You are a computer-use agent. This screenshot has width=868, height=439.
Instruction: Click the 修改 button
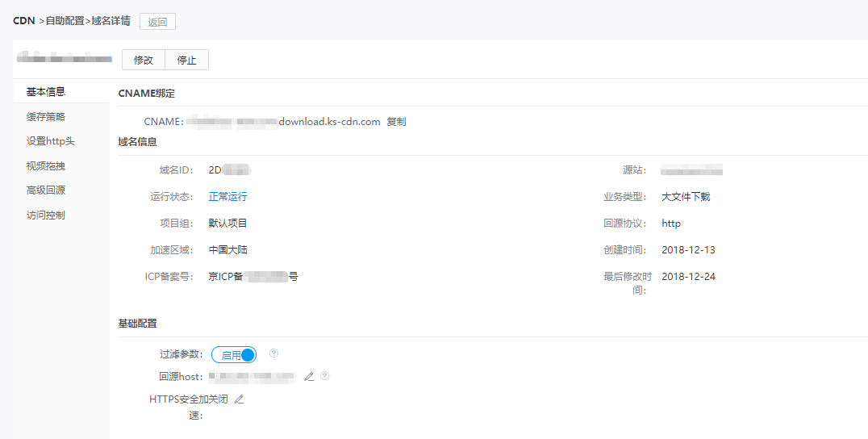point(144,60)
